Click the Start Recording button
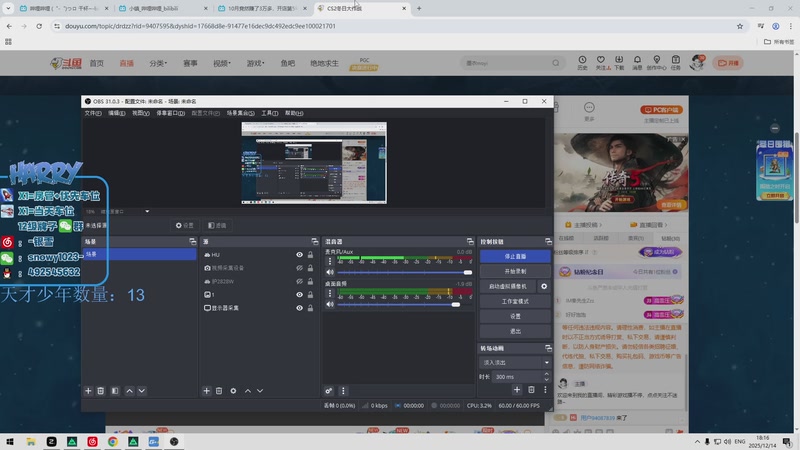 point(515,271)
